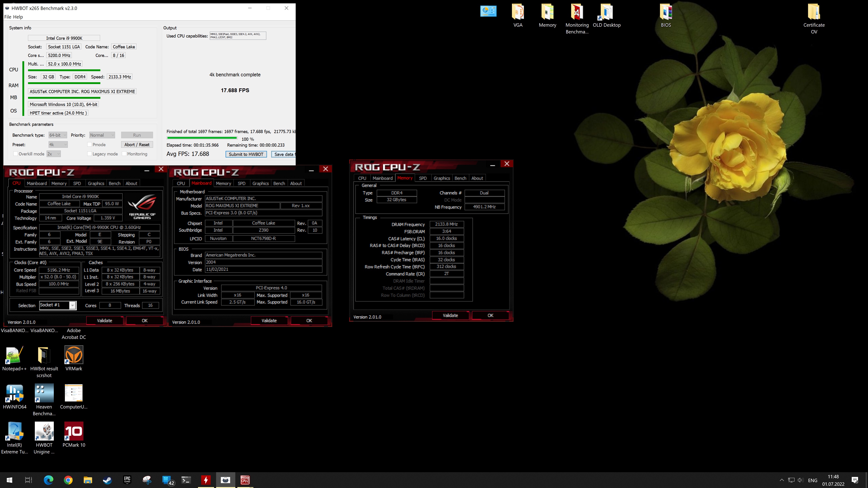
Task: Open Snipping Tool in taskbar
Action: [x=146, y=480]
